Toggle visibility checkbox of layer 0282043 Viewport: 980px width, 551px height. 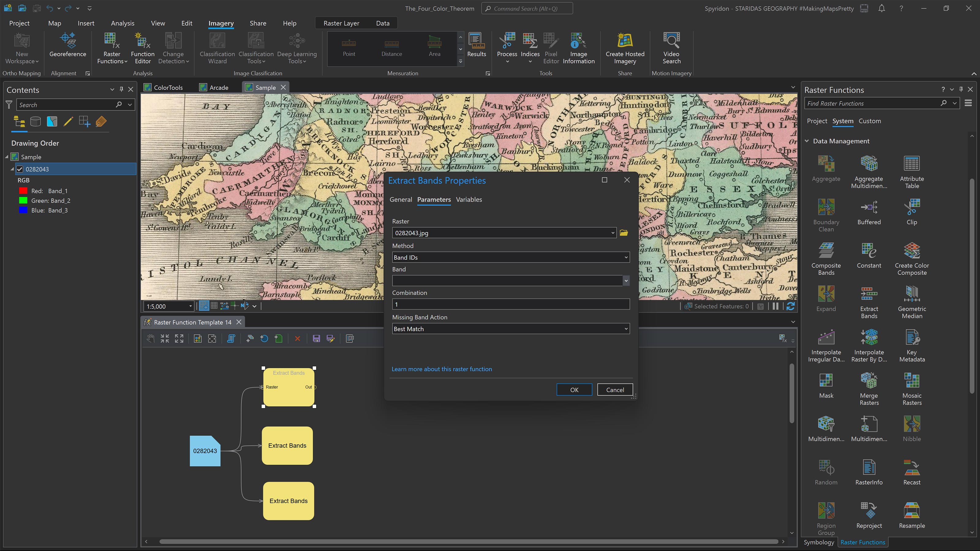coord(20,169)
